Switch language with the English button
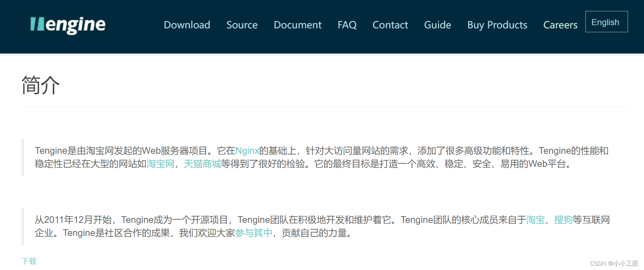The width and height of the screenshot is (644, 270). pyautogui.click(x=606, y=22)
